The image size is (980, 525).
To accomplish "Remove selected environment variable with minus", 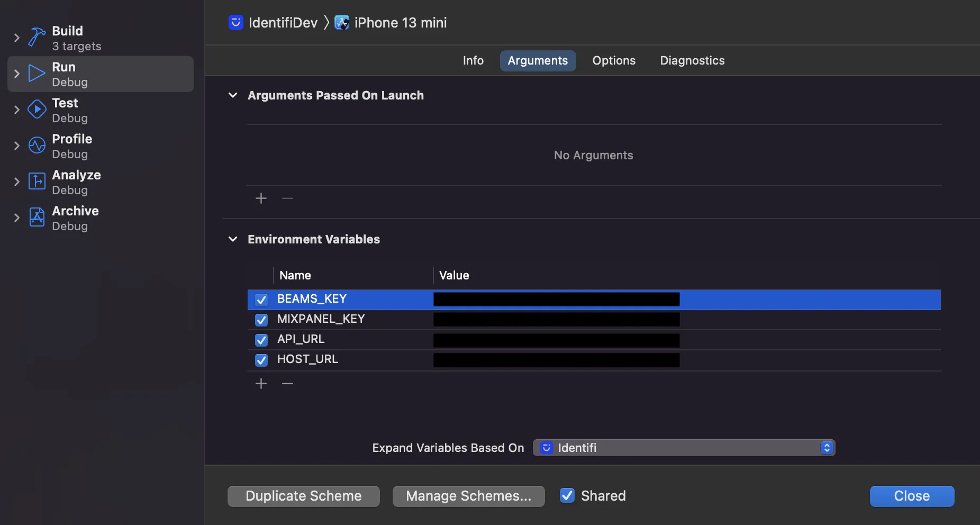I will tap(287, 384).
